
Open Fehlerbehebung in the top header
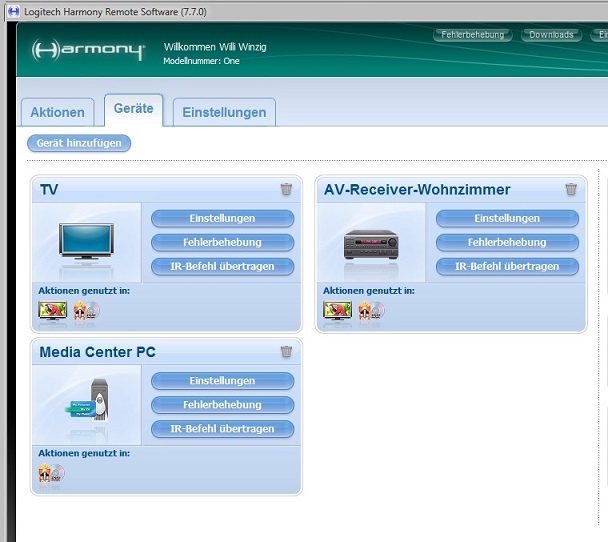[473, 35]
